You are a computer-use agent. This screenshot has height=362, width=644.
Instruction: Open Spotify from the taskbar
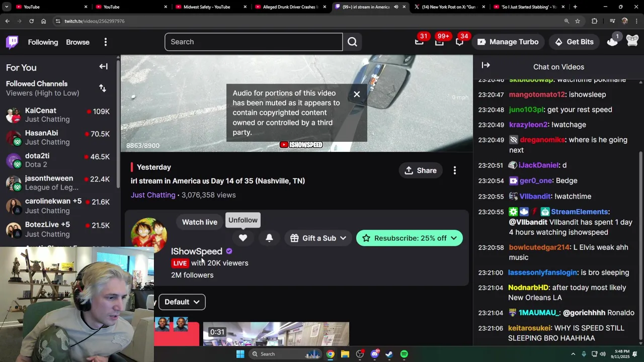coord(404,354)
